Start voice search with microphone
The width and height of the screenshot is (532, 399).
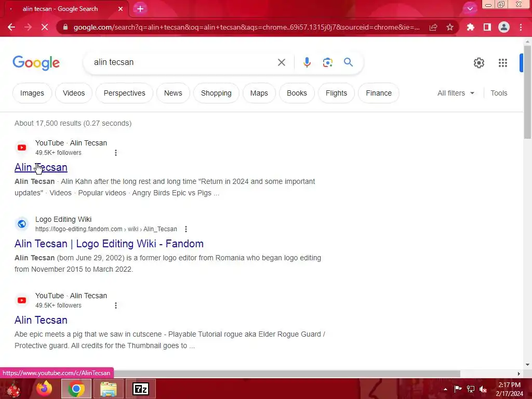pos(307,62)
